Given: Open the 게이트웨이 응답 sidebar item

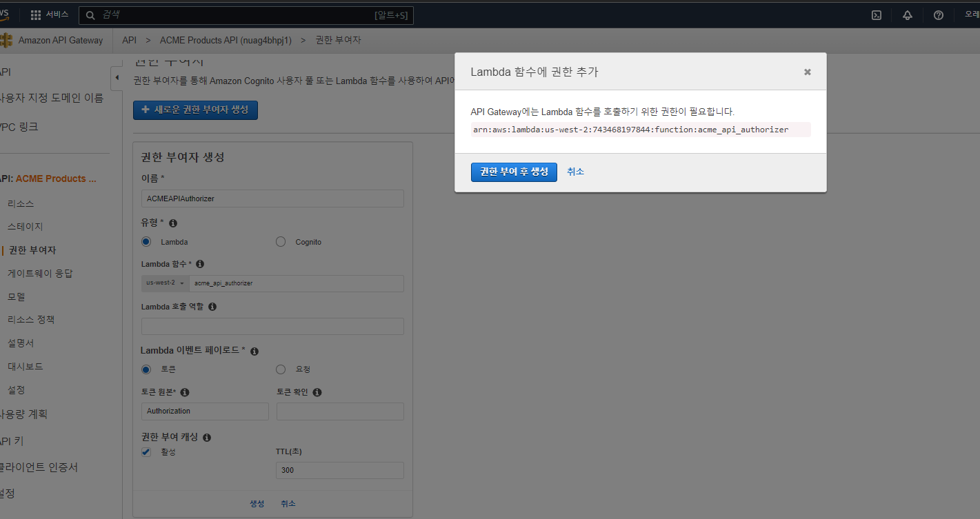Looking at the screenshot, I should 40,274.
